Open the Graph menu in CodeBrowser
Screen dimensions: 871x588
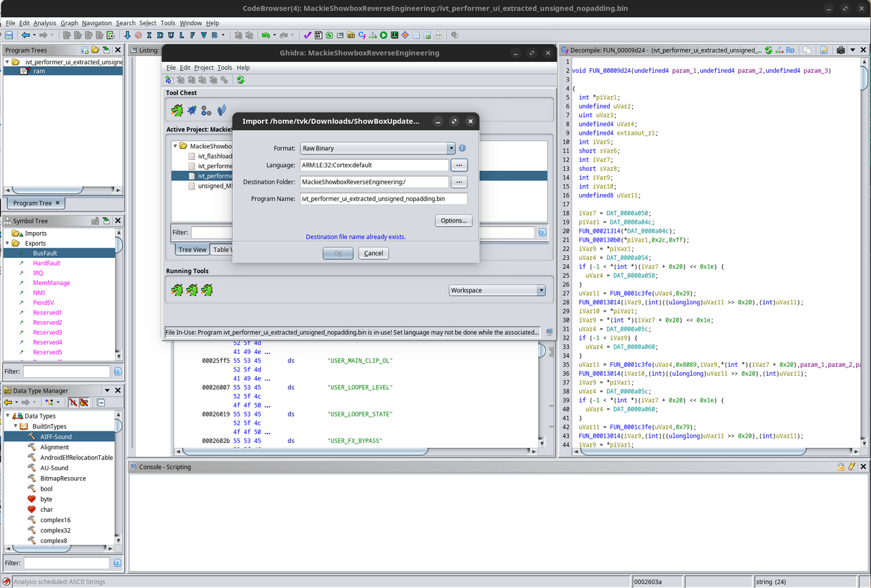[x=69, y=23]
